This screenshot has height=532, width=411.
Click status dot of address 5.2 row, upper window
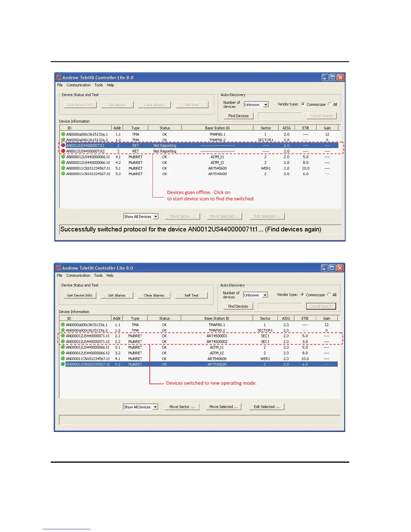(63, 174)
